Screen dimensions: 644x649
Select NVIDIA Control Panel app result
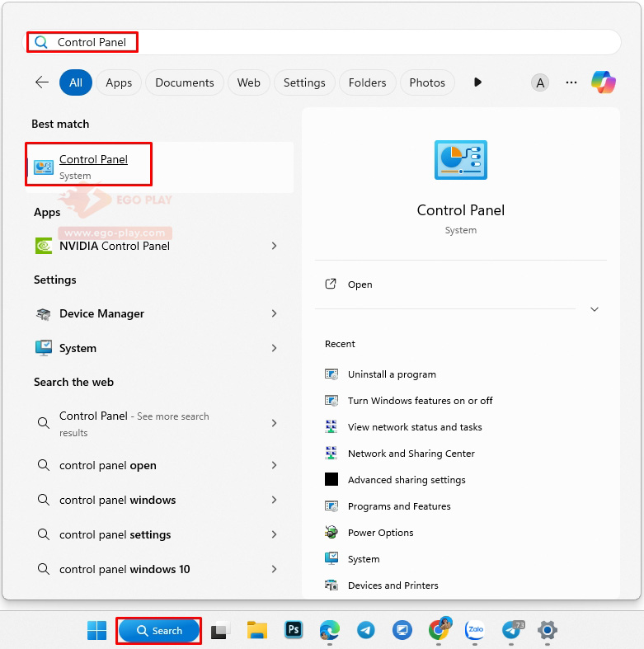coord(115,246)
